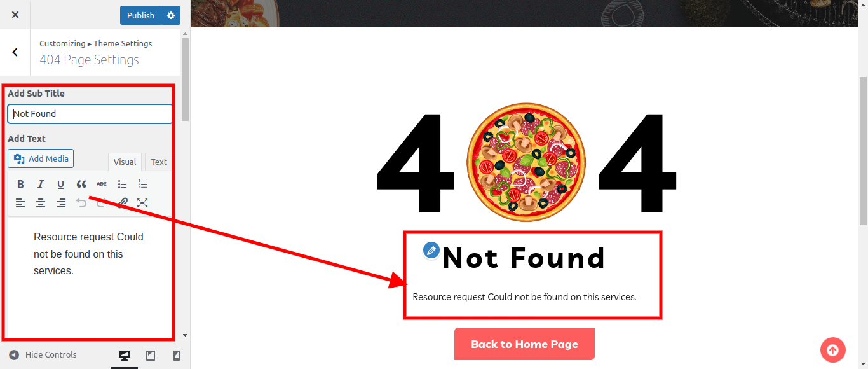
Task: Click the Back to Home Page button
Action: 524,344
